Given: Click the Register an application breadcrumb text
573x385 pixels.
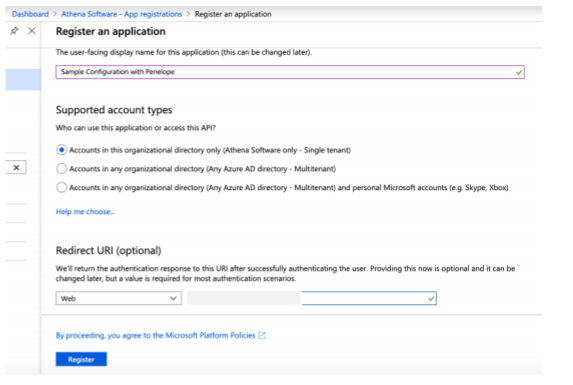Looking at the screenshot, I should pos(233,14).
